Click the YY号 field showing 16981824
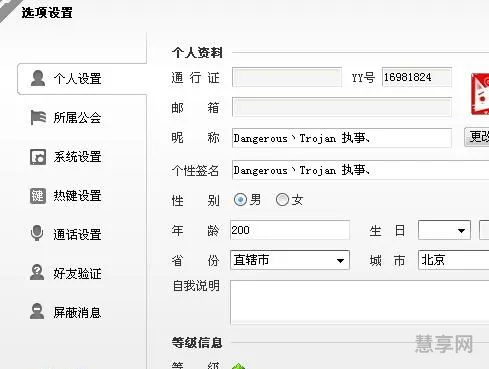Image resolution: width=489 pixels, height=369 pixels. (x=417, y=77)
